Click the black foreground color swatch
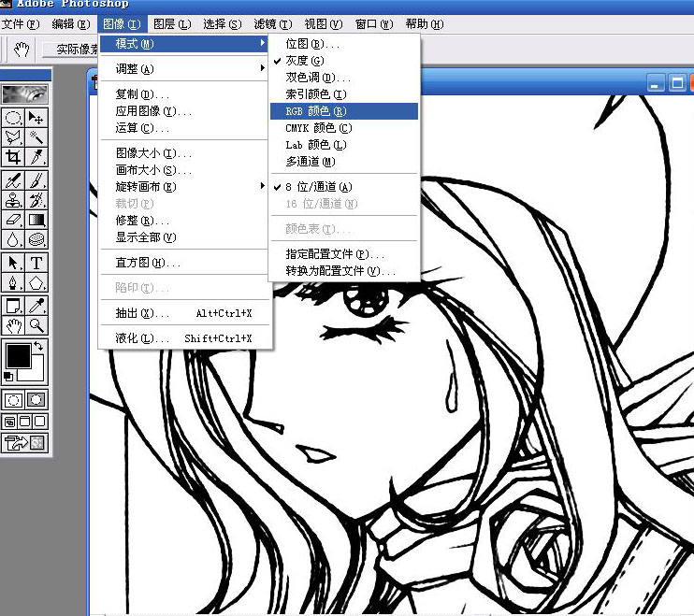 click(x=18, y=355)
